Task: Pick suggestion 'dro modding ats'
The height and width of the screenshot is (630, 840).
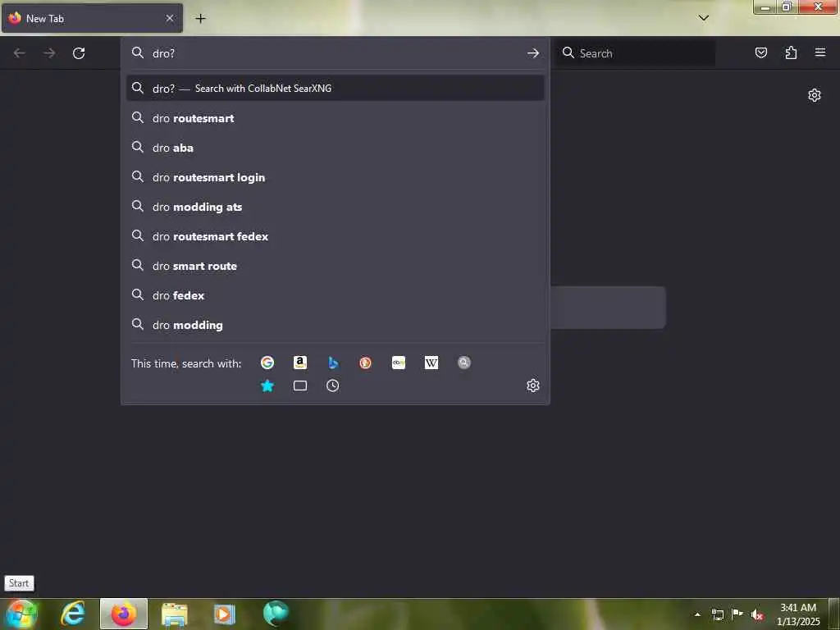Action: point(336,207)
